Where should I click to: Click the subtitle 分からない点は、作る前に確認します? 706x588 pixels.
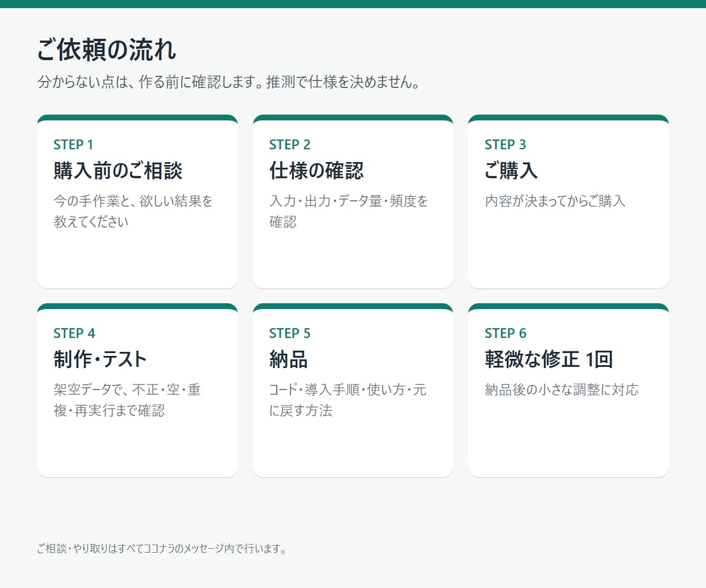pyautogui.click(x=150, y=82)
